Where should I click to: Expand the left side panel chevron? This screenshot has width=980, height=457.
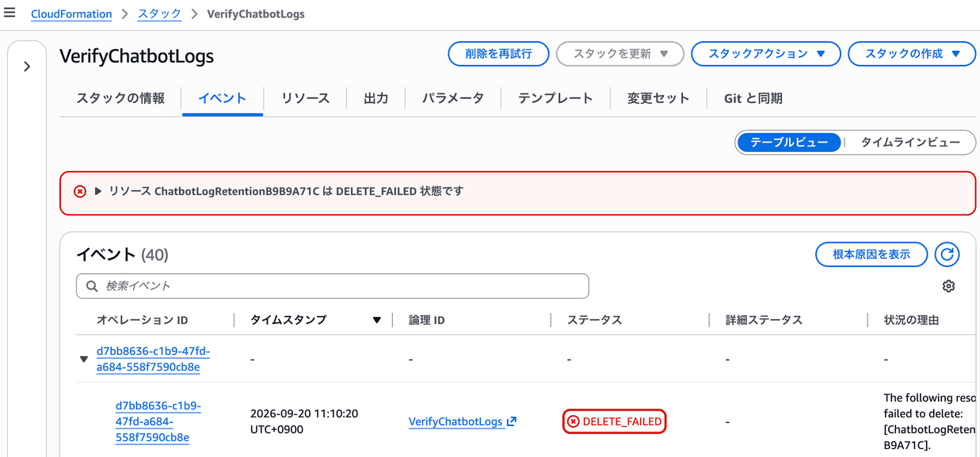click(x=27, y=67)
